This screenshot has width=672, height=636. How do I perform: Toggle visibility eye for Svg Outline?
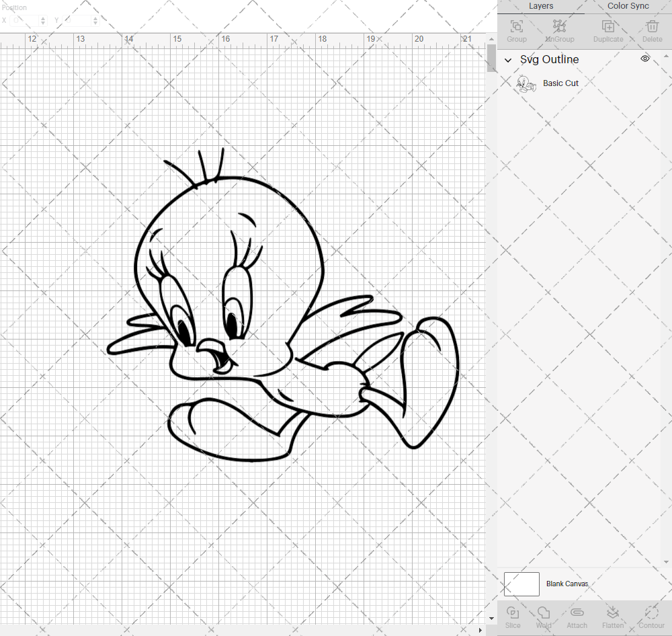(645, 58)
